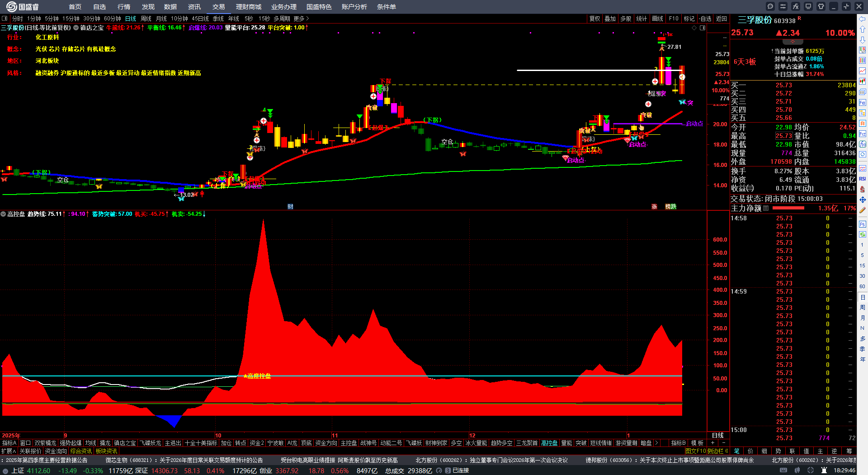Toggle 统计 statistics mode
The image size is (868, 475).
pos(642,19)
